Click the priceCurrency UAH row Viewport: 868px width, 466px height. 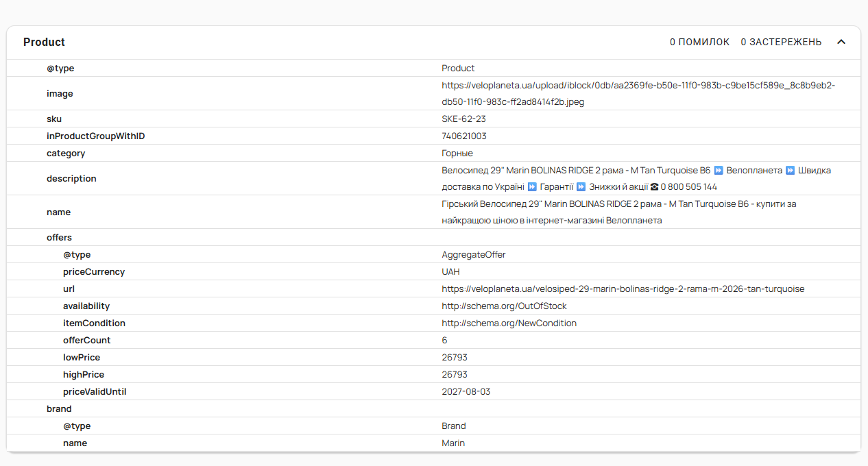coord(433,272)
